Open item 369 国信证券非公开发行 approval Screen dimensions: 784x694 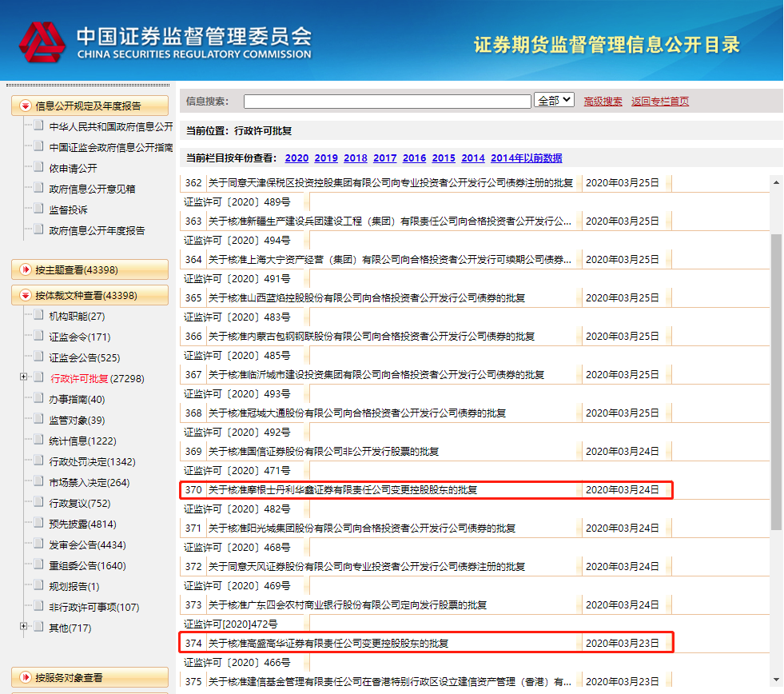coord(324,451)
